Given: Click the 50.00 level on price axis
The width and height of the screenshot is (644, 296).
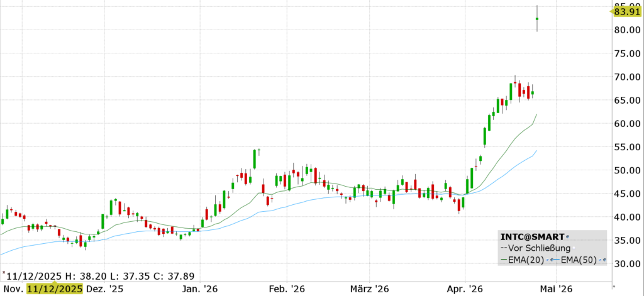Looking at the screenshot, I should [x=628, y=170].
